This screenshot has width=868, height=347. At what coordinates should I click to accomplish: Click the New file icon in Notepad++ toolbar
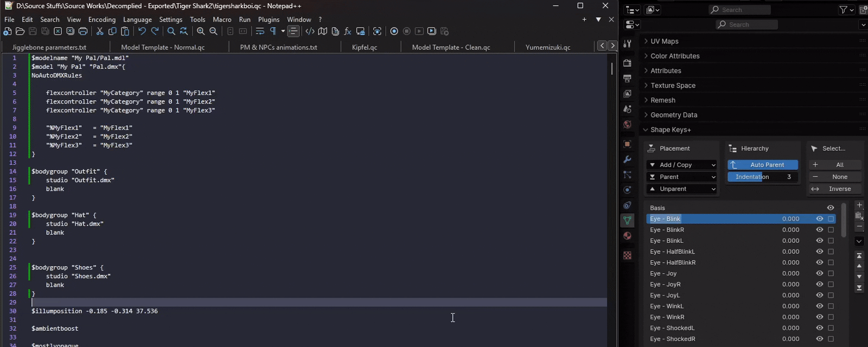click(x=8, y=31)
